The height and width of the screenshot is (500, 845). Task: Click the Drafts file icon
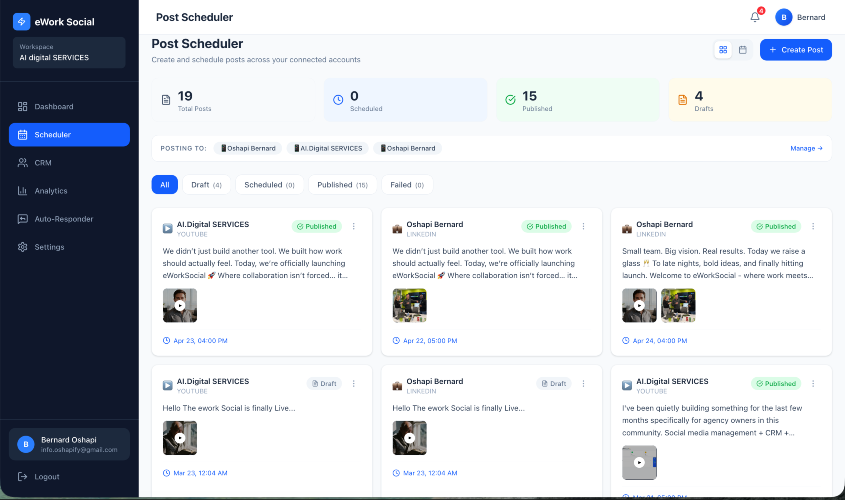pyautogui.click(x=682, y=100)
